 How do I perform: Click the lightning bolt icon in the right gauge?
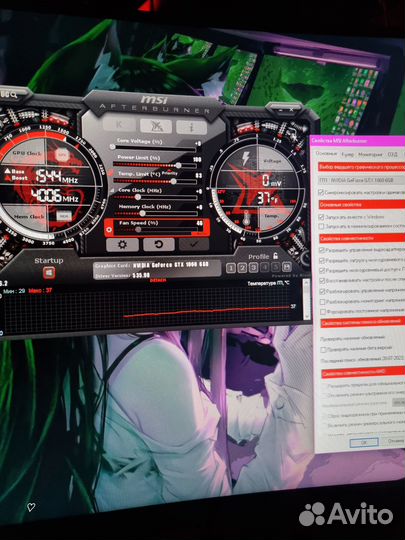(x=245, y=158)
